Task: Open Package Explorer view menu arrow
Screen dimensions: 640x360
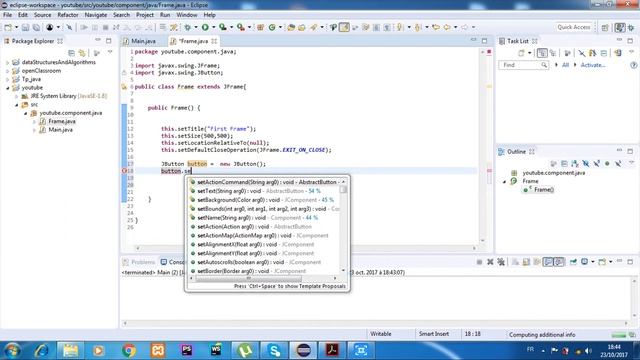Action: (x=110, y=53)
